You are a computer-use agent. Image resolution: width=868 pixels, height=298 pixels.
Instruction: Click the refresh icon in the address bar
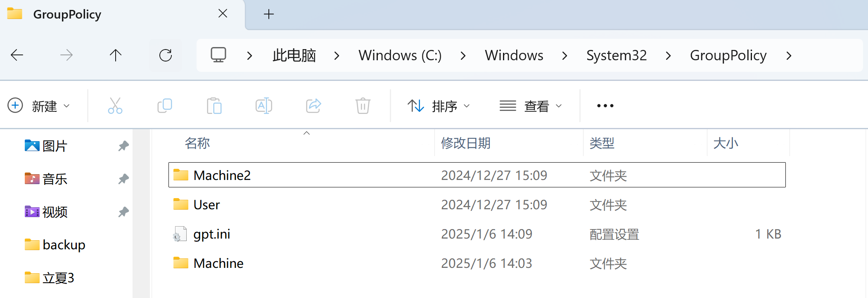[x=166, y=55]
